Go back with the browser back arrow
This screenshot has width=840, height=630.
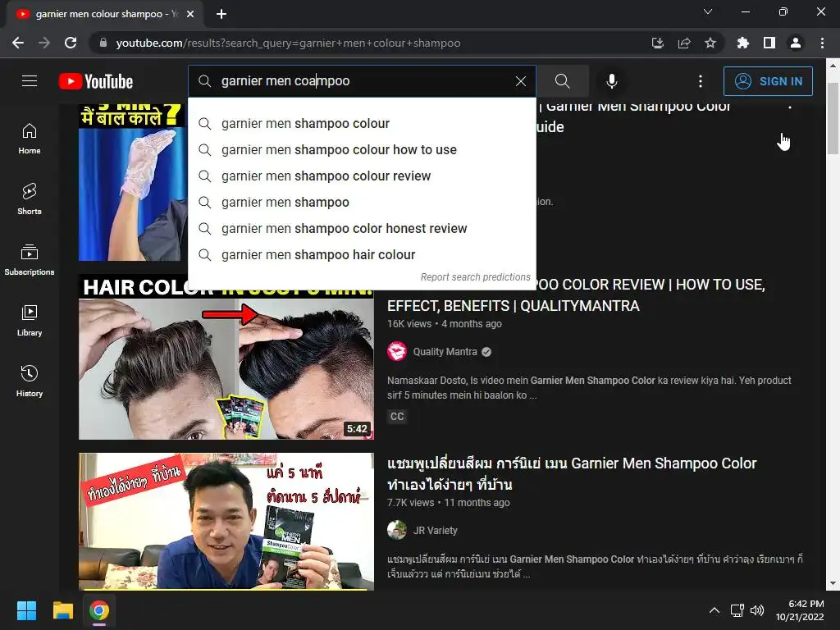pyautogui.click(x=18, y=43)
